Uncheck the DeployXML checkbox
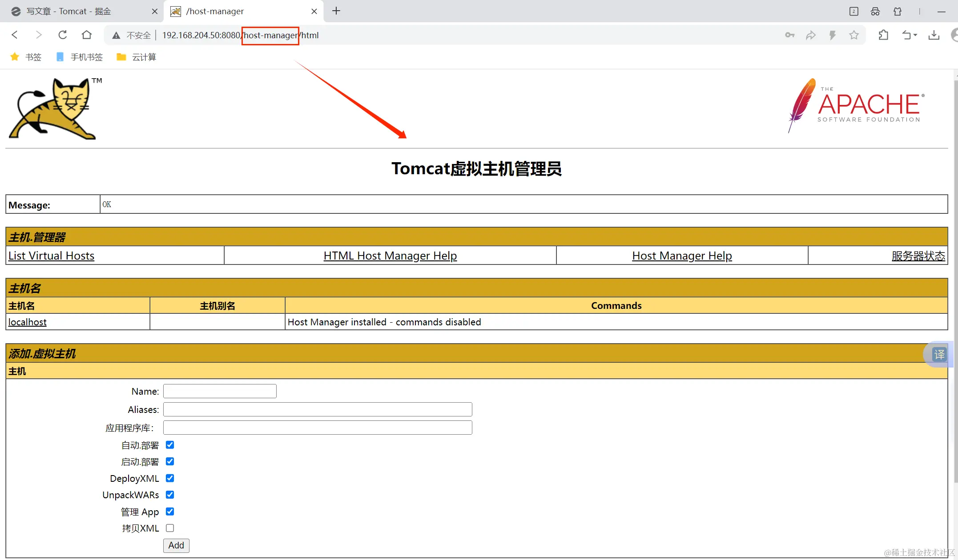This screenshot has width=958, height=560. click(x=170, y=478)
